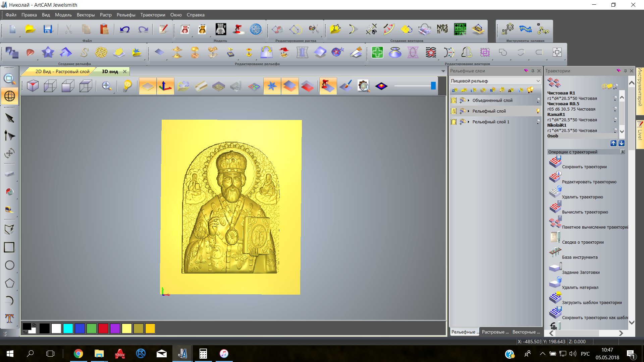Viewport: 644px width, 362px height.
Task: Click the isometric view cube icon
Action: (x=33, y=86)
